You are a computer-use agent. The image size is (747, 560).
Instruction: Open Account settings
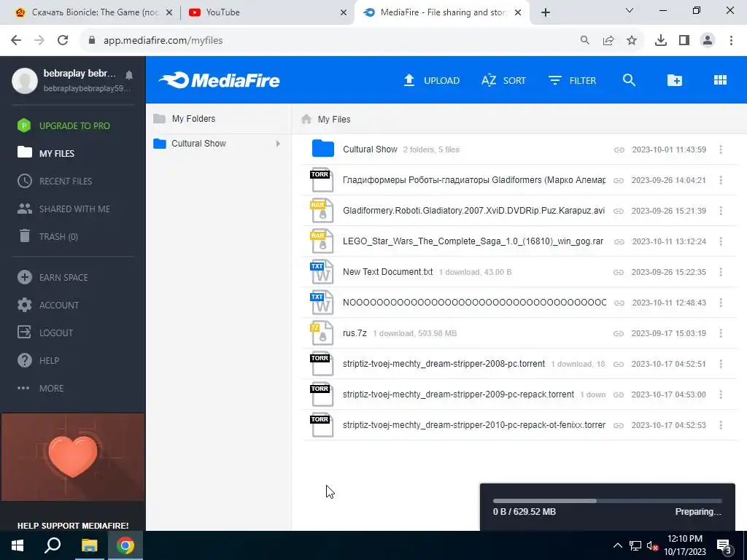coord(48,305)
